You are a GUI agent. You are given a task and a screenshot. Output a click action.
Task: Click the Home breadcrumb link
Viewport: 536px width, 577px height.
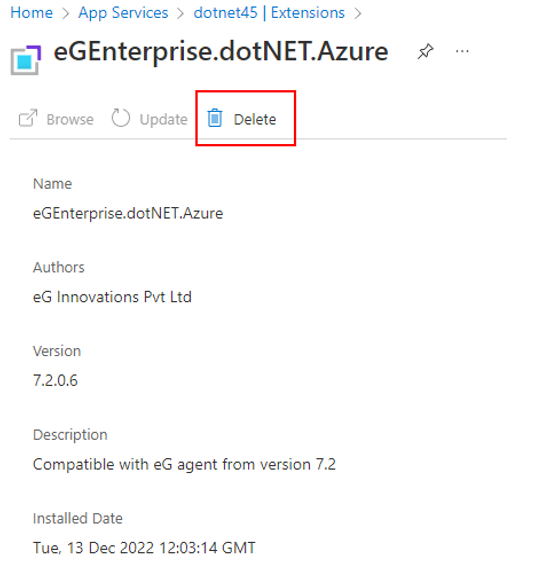(x=32, y=13)
